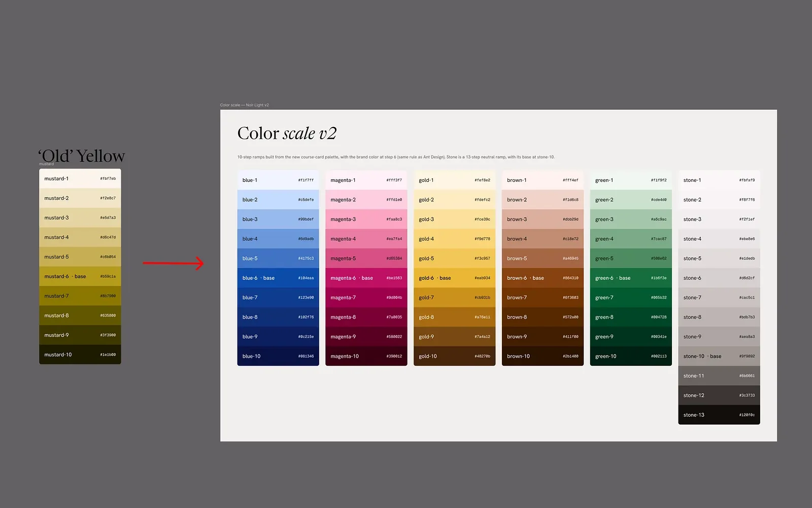Image resolution: width=812 pixels, height=508 pixels.
Task: Select the stone-10 base swatch
Action: coord(719,356)
